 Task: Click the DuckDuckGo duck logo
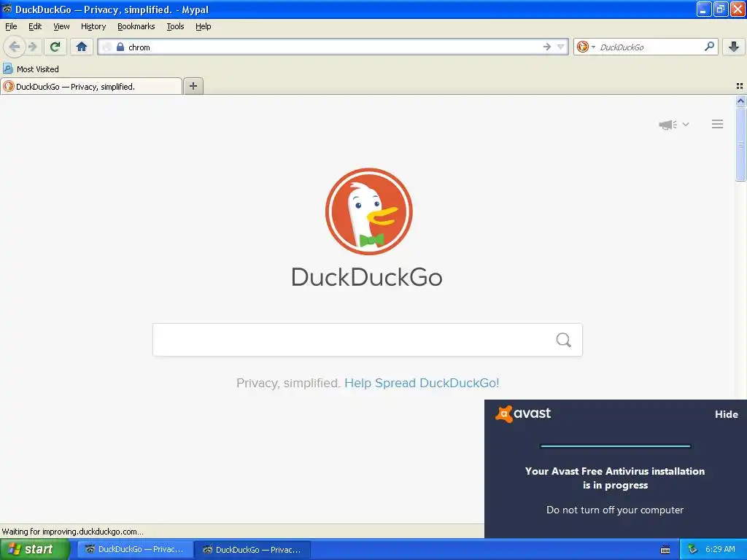(368, 211)
